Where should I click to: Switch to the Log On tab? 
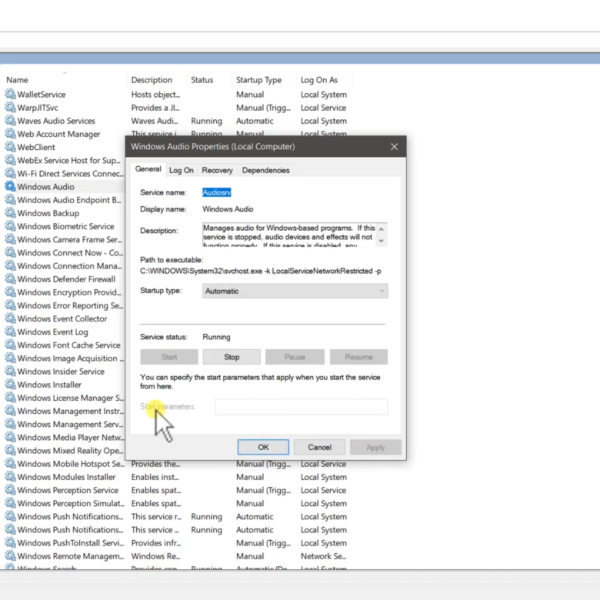coord(181,170)
